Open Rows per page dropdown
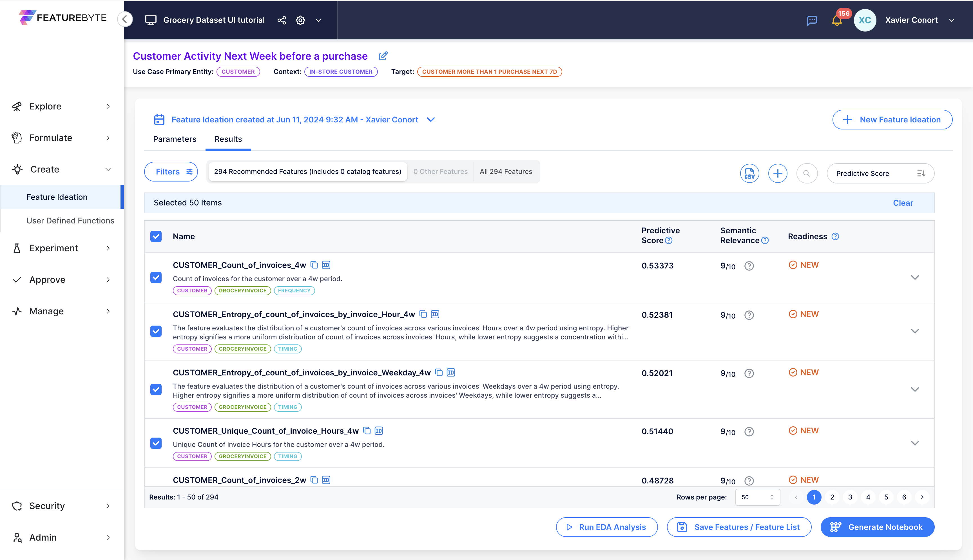 (x=757, y=497)
